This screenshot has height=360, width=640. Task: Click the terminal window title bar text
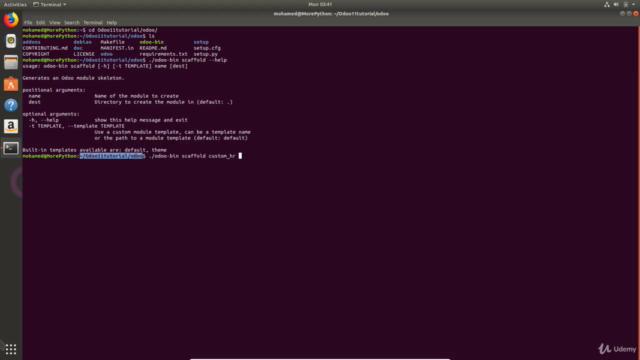pyautogui.click(x=331, y=13)
